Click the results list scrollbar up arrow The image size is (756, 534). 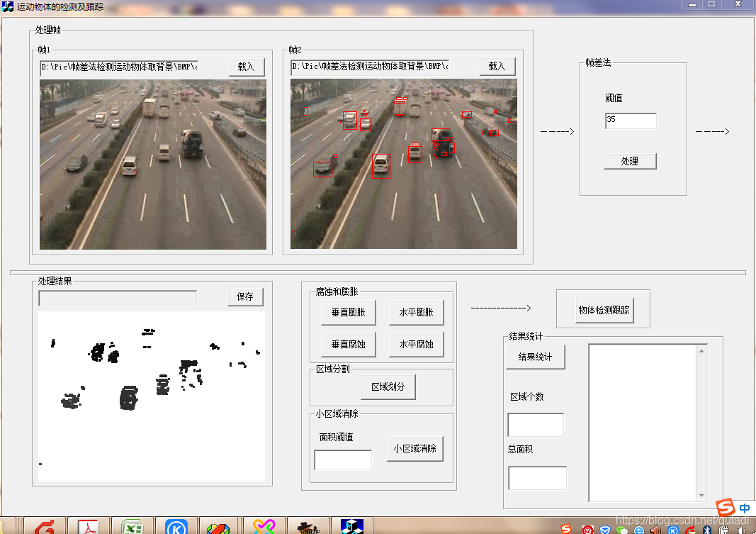[x=701, y=351]
